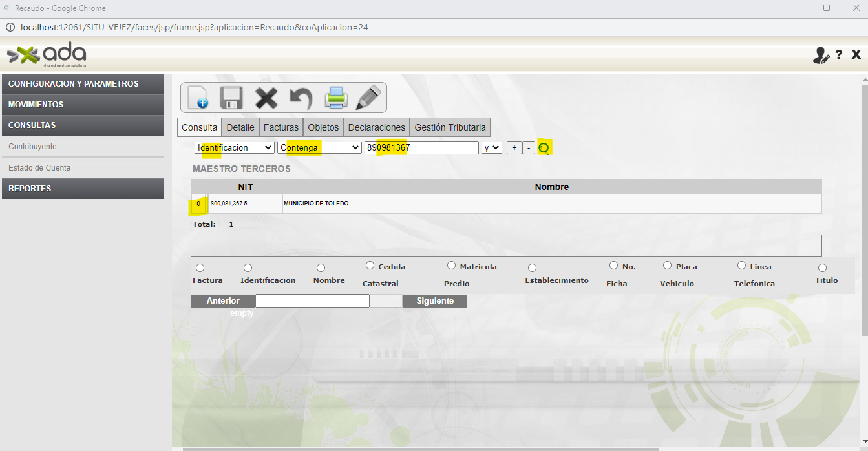Click the printer icon

(336, 98)
